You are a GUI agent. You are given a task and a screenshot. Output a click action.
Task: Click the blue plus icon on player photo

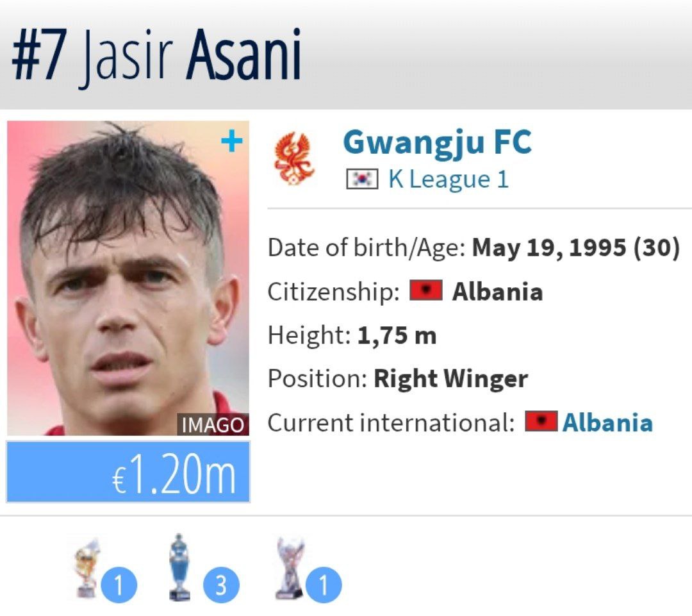coord(231,142)
